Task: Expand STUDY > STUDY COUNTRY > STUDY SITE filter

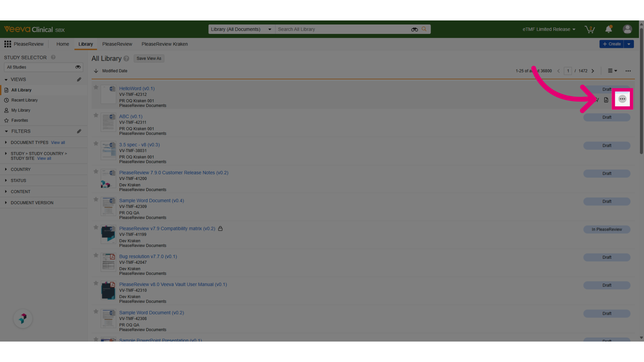Action: point(6,154)
